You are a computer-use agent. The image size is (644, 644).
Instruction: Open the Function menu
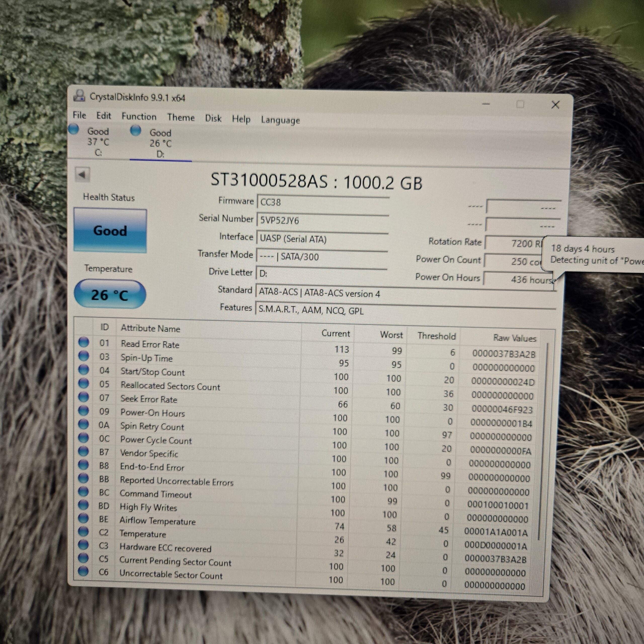coord(139,117)
